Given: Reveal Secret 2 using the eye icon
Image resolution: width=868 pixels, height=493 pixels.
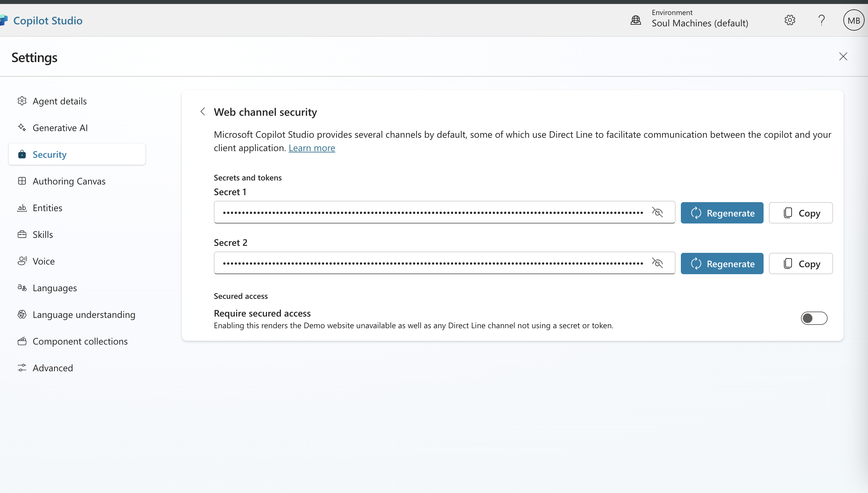Looking at the screenshot, I should click(x=657, y=263).
